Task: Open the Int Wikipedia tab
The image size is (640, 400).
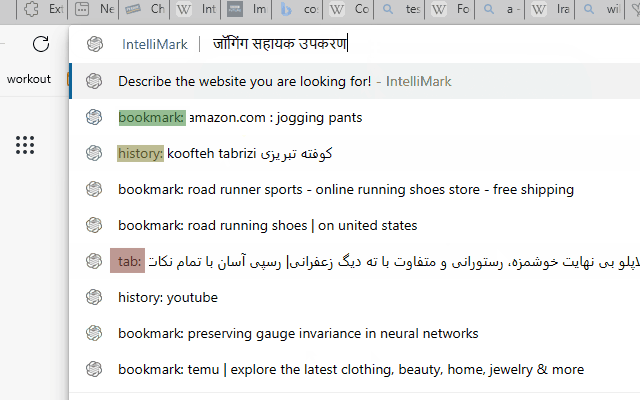Action: [x=196, y=9]
